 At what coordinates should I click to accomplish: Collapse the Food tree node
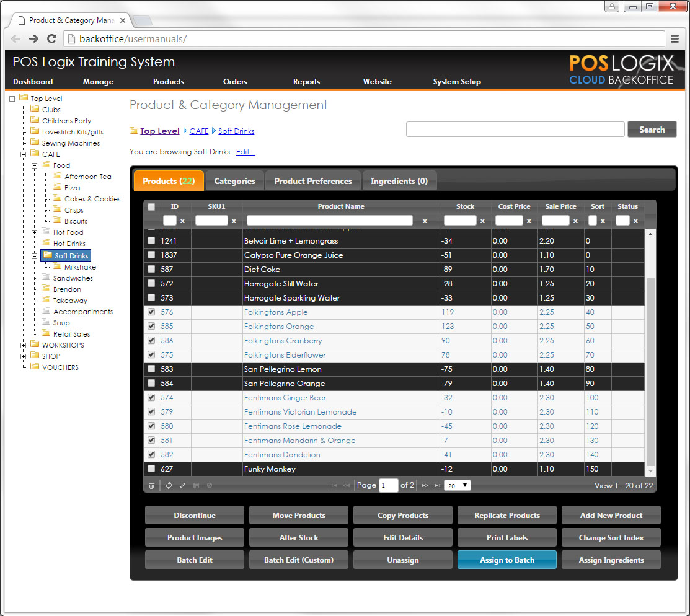[x=35, y=165]
